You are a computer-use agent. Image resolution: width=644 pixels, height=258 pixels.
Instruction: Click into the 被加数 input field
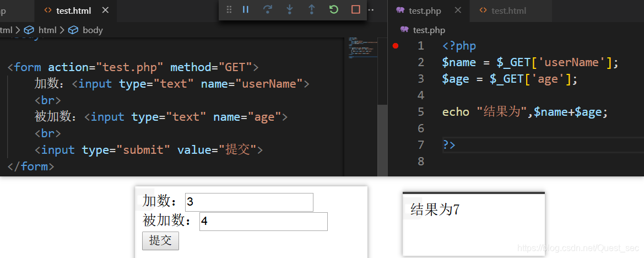(x=263, y=222)
